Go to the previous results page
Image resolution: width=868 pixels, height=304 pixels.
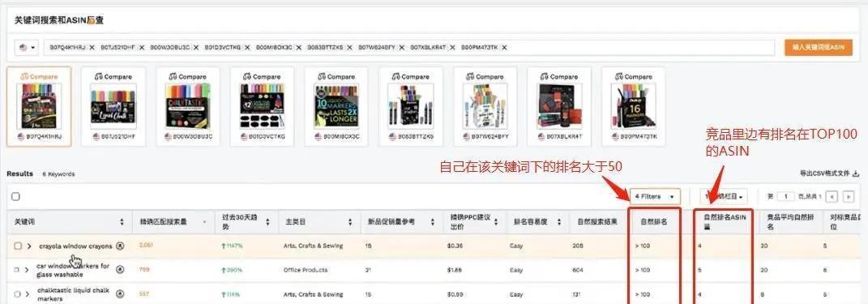(x=832, y=196)
